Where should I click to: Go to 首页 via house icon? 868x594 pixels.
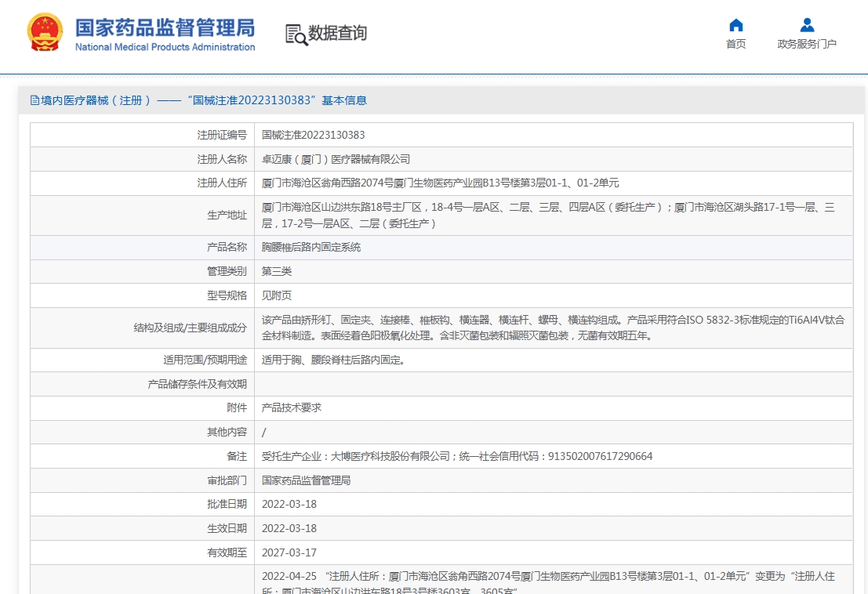tap(735, 25)
